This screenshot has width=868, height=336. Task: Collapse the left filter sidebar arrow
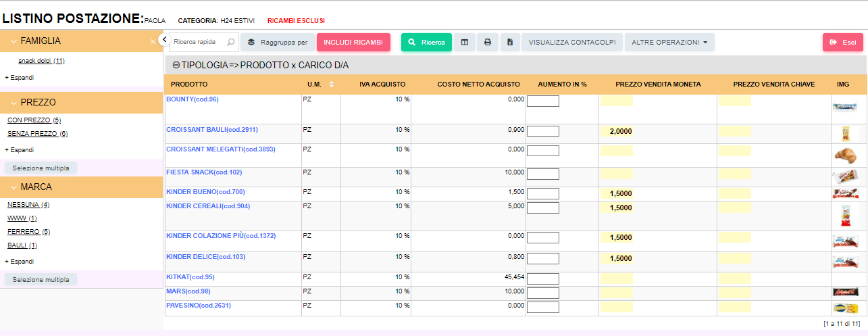click(163, 40)
